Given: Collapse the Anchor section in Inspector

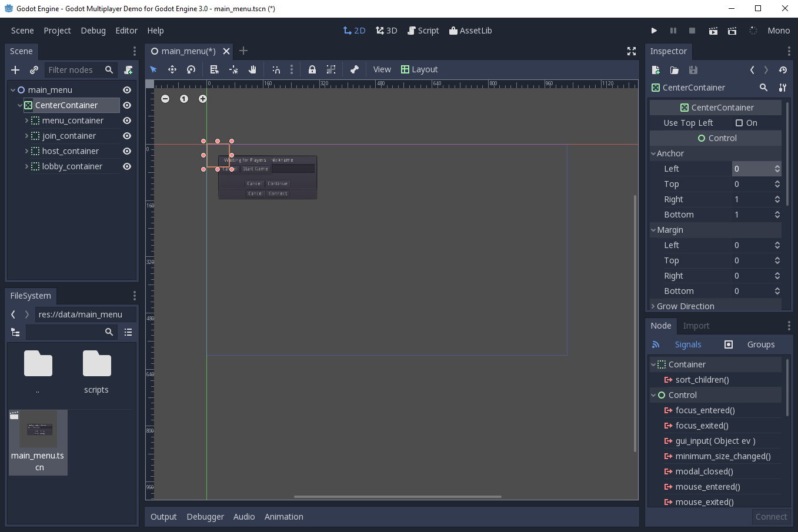Looking at the screenshot, I should pos(653,153).
